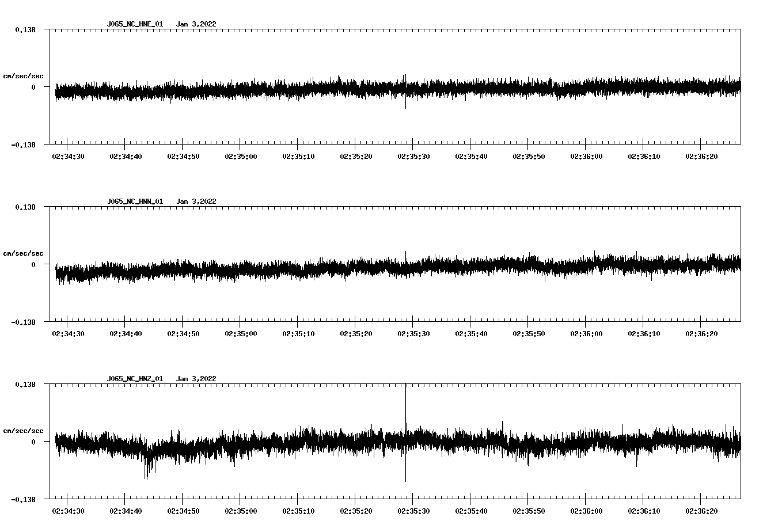The height and width of the screenshot is (532, 782).
Task: Click the 02:34:40 time label under HNN plot
Action: [126, 334]
